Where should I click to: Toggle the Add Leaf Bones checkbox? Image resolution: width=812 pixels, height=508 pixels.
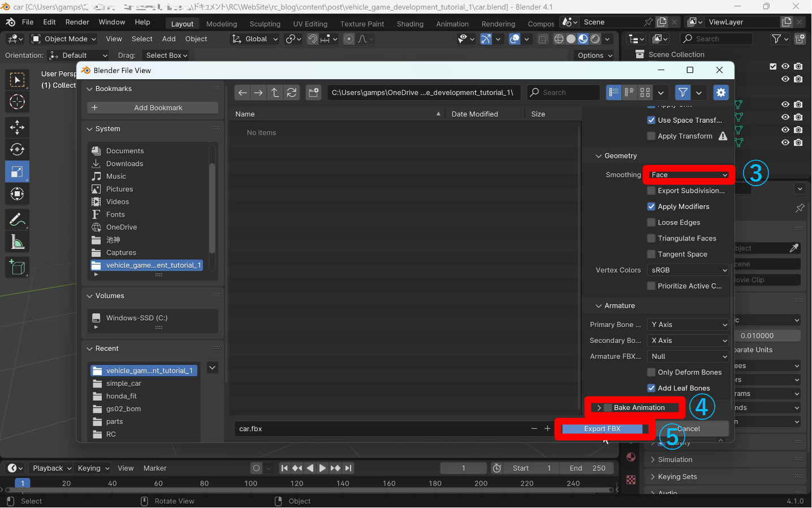pyautogui.click(x=651, y=388)
